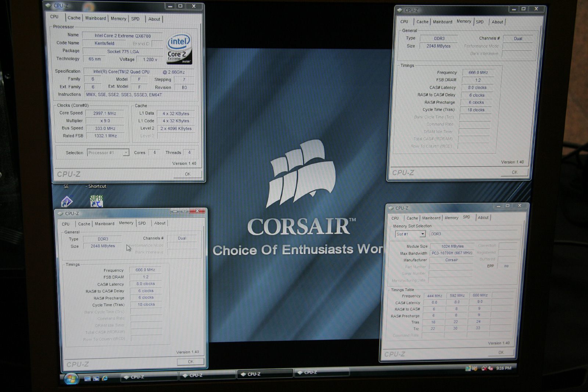Open Memory tab in the processor window
This screenshot has width=588, height=392.
[x=118, y=19]
